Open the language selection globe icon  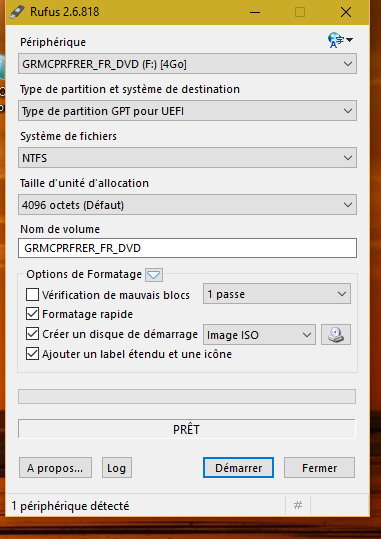[340, 40]
